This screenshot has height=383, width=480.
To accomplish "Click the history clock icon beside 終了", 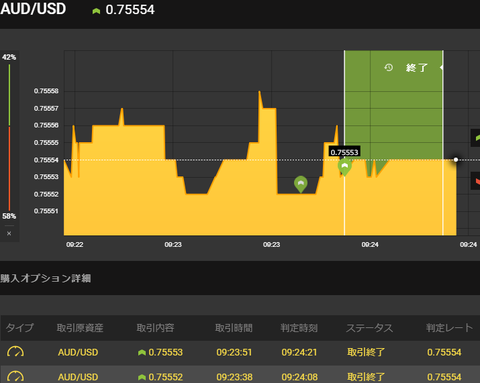I will [x=388, y=68].
